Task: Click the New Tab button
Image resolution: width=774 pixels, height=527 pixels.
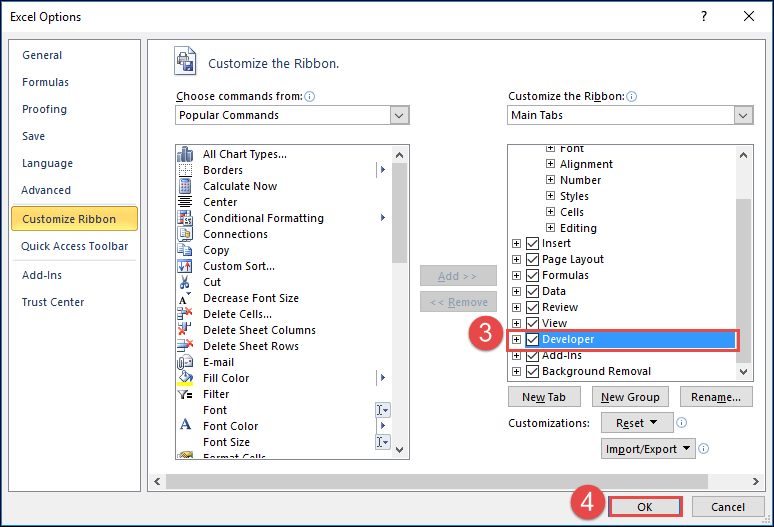Action: click(x=544, y=397)
